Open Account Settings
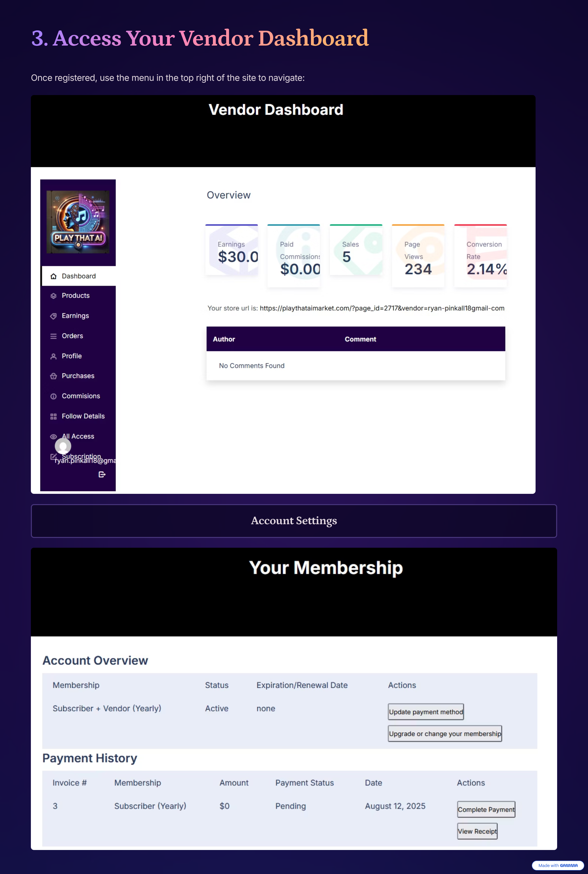 294,521
